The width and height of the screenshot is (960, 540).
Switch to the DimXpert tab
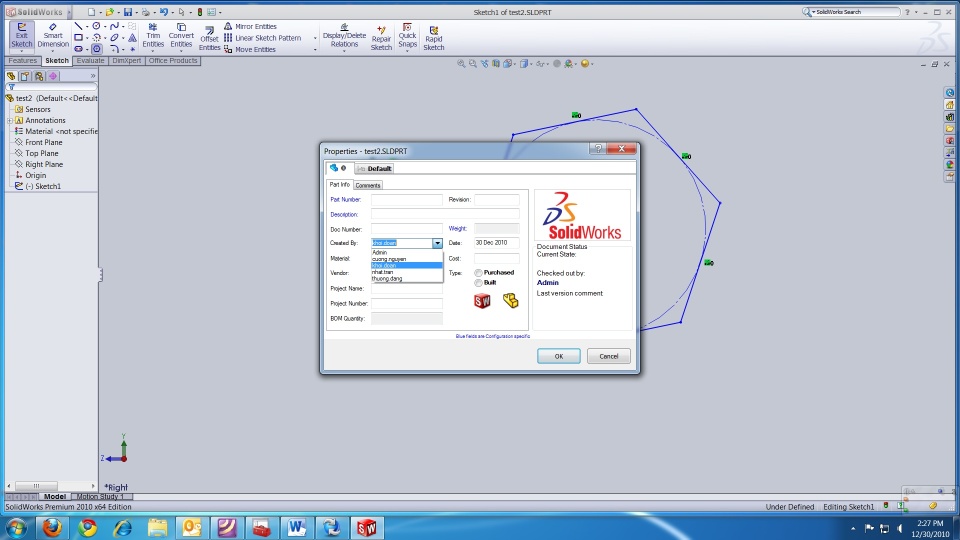(x=127, y=61)
